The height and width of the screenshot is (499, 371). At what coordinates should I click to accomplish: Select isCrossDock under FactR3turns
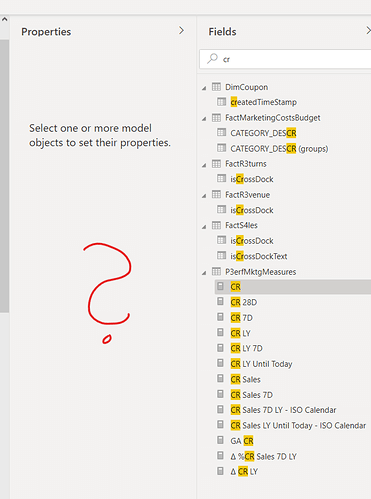(x=252, y=179)
